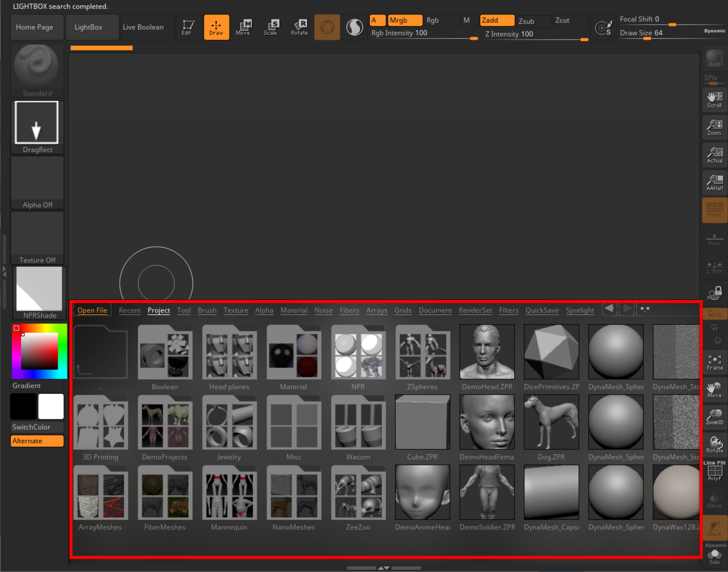This screenshot has height=572, width=728.
Task: Click the Home Page button
Action: pyautogui.click(x=37, y=27)
